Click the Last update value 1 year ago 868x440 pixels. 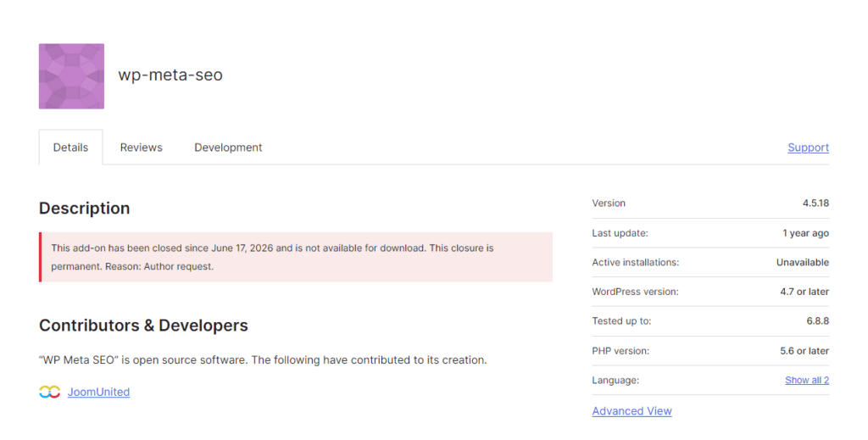[x=806, y=233]
